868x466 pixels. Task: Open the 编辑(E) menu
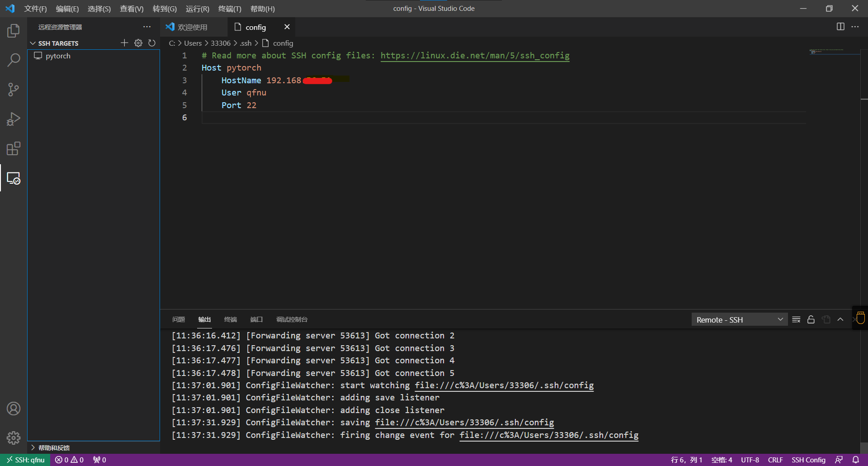pos(67,9)
